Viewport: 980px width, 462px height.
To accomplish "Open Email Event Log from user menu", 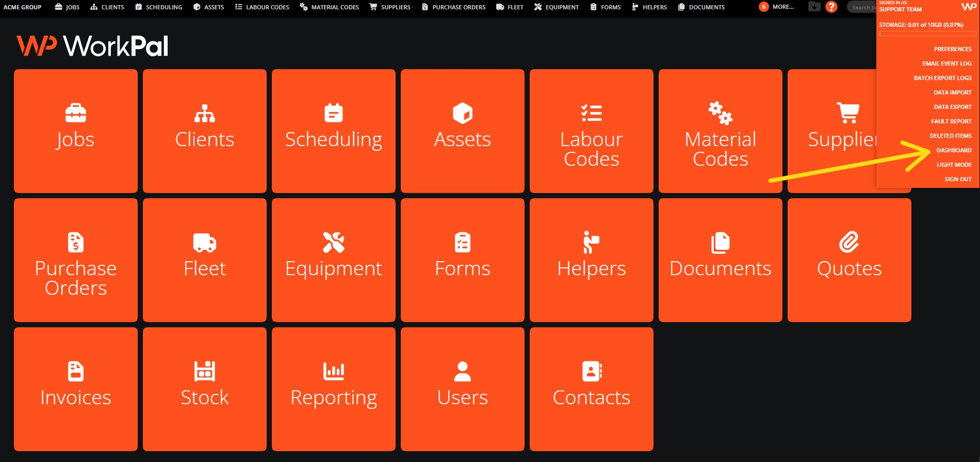I will 947,63.
